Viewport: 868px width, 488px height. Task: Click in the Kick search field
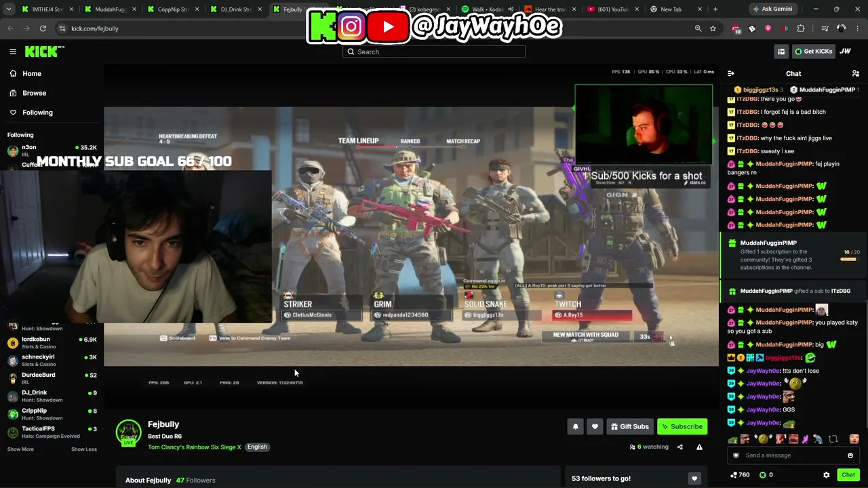[x=434, y=52]
